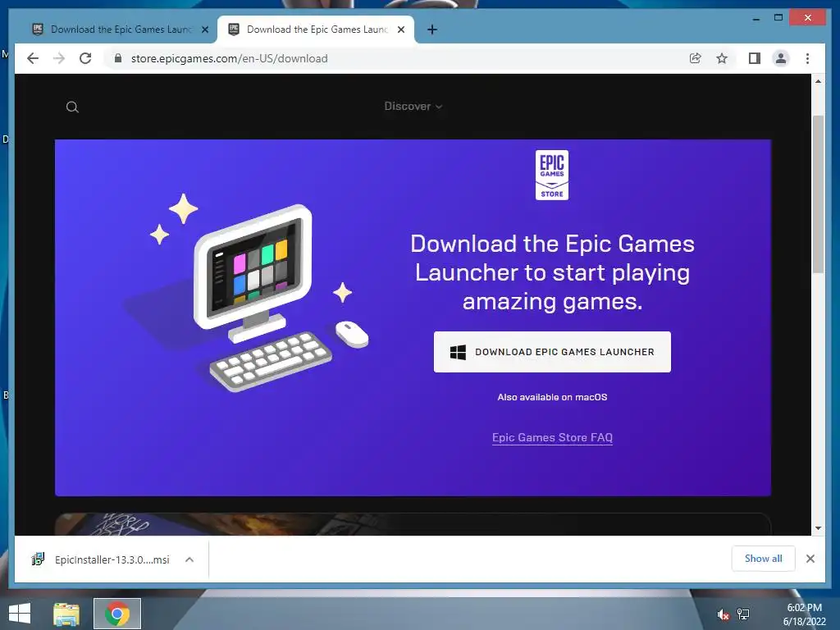Image resolution: width=840 pixels, height=630 pixels.
Task: Click Download Epic Games Launcher button
Action: click(552, 352)
